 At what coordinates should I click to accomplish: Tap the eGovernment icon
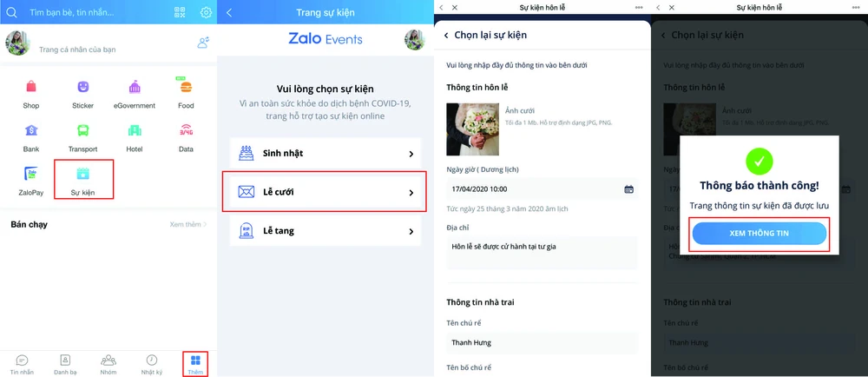(x=135, y=87)
